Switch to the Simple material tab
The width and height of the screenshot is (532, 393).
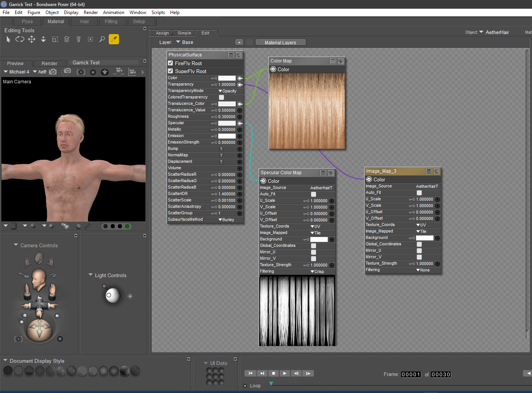[x=184, y=33]
